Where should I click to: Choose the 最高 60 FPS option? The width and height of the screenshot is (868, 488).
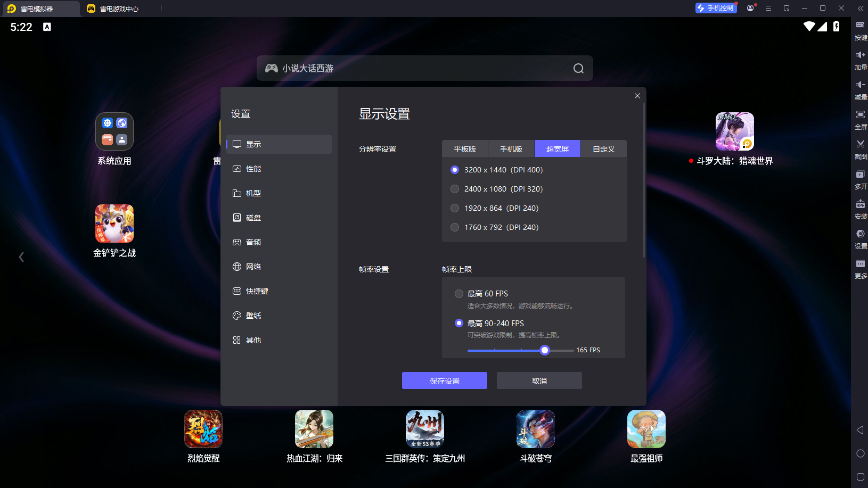pos(459,294)
